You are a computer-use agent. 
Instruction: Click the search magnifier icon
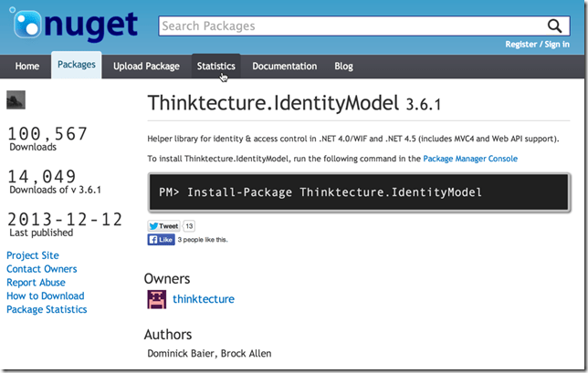click(554, 26)
